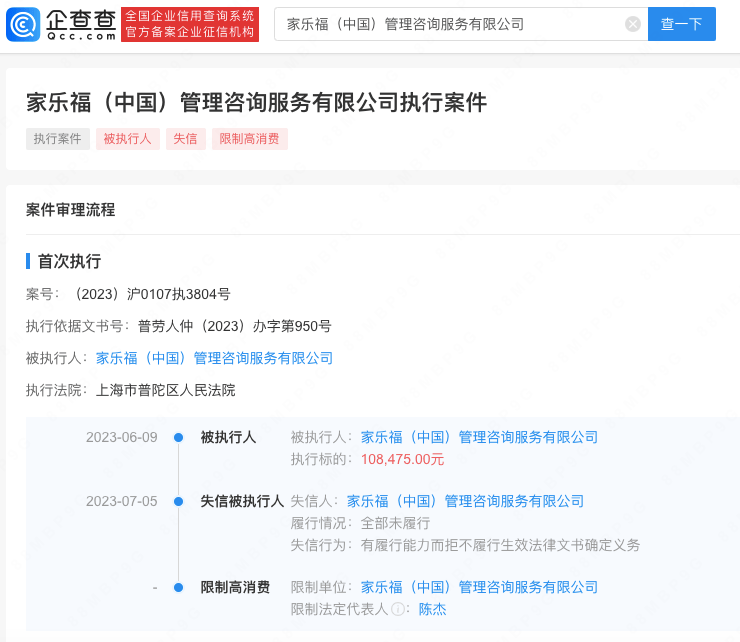Select the 失信 tag
Screen dimensions: 740x642
tap(185, 139)
